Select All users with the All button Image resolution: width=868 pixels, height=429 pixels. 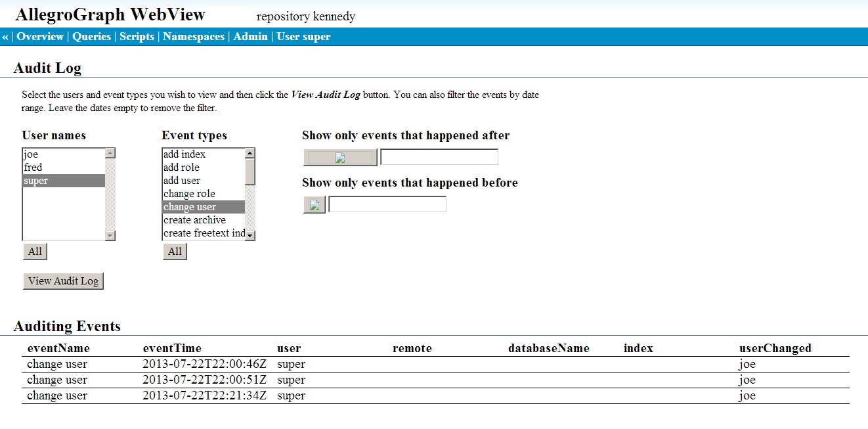tap(34, 251)
